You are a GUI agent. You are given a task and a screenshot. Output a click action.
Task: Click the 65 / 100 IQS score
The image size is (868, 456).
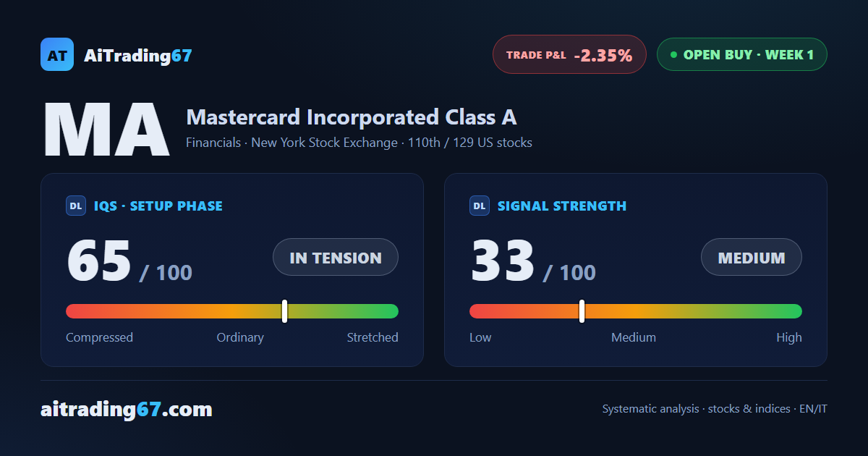tap(129, 262)
